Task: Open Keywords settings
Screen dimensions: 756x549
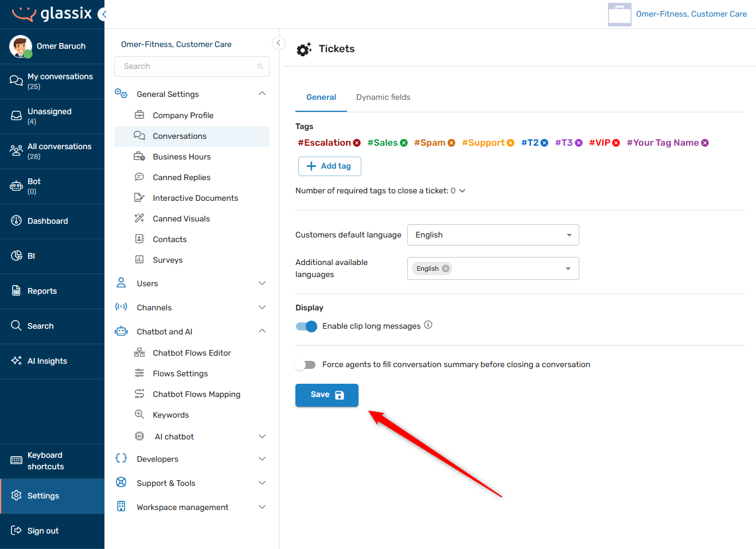Action: 192,415
